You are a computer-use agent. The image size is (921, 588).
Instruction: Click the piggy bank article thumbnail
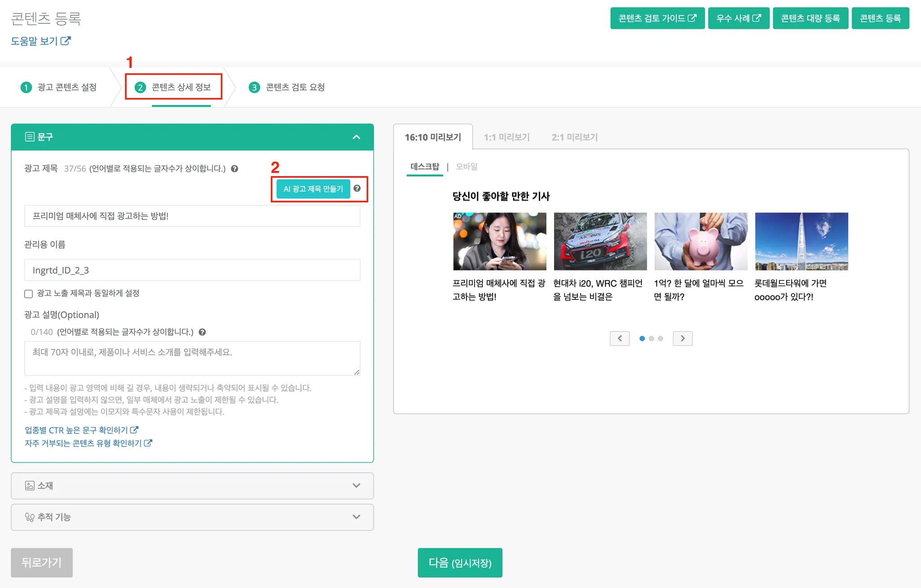(701, 241)
